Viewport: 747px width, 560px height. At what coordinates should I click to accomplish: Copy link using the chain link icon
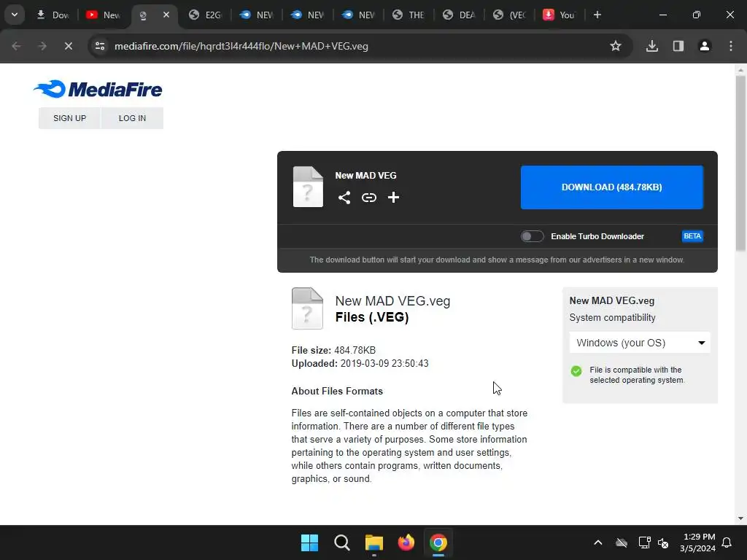pyautogui.click(x=368, y=197)
